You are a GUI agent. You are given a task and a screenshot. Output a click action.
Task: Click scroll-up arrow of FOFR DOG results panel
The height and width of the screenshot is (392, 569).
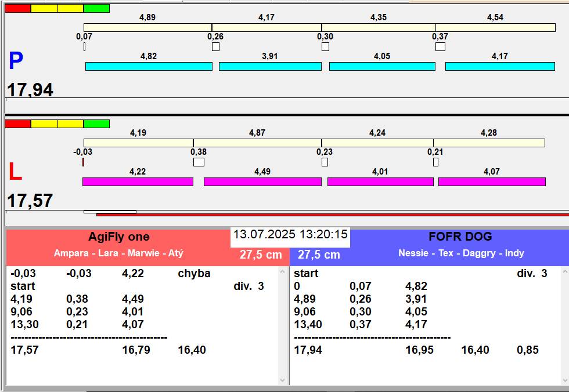(x=565, y=271)
